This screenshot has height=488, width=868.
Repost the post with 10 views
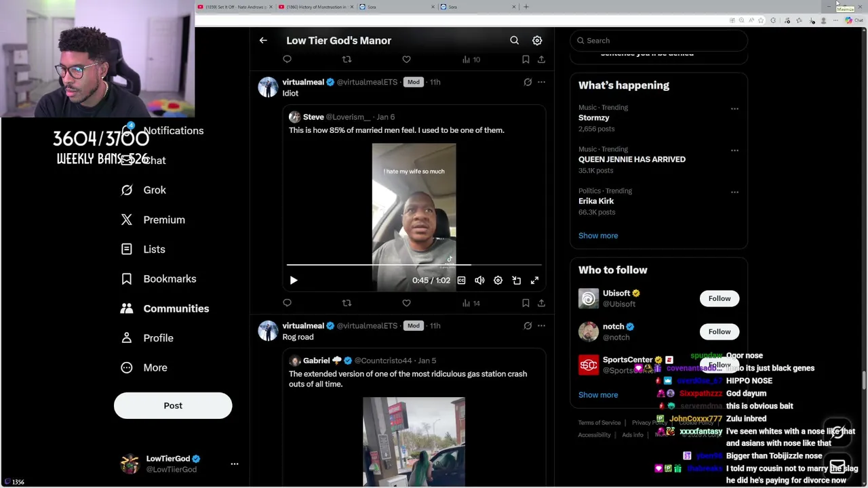point(347,60)
